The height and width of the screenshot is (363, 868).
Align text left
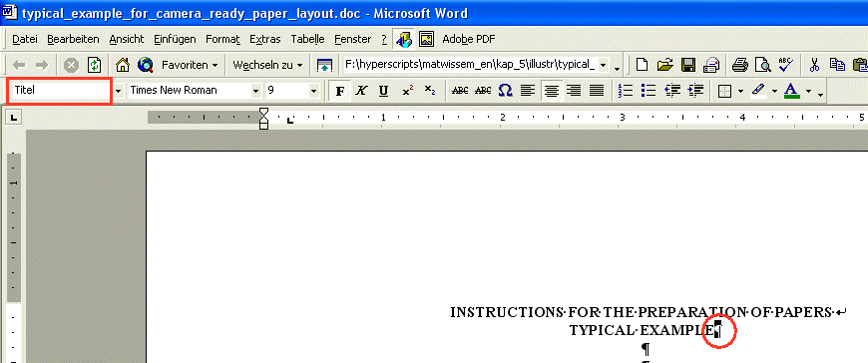pyautogui.click(x=528, y=91)
